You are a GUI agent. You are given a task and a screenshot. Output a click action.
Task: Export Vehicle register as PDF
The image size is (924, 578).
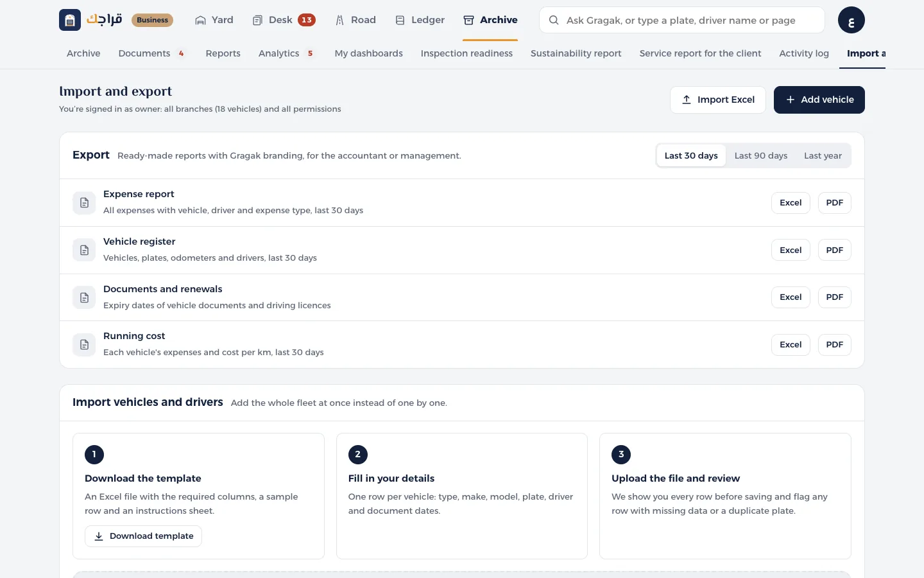(x=834, y=250)
